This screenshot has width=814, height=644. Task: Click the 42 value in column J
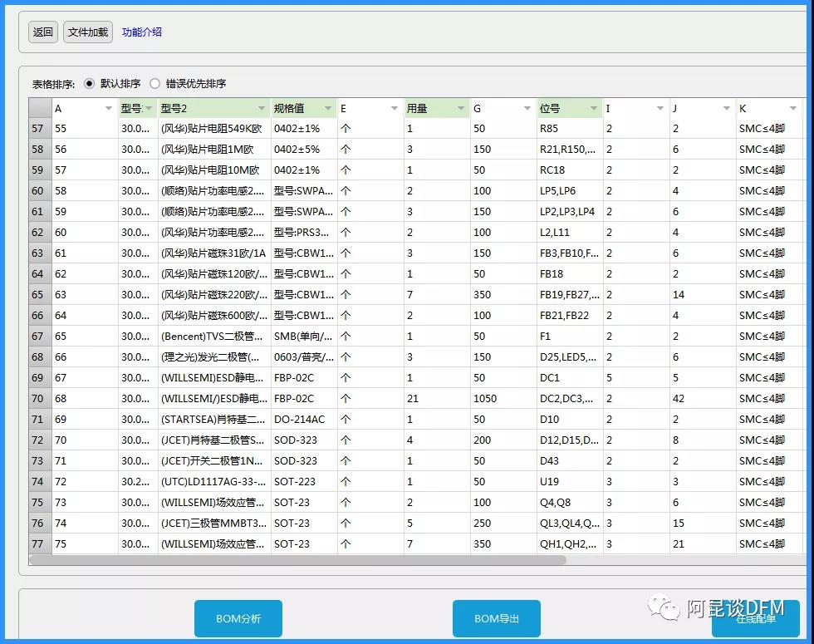tap(703, 398)
